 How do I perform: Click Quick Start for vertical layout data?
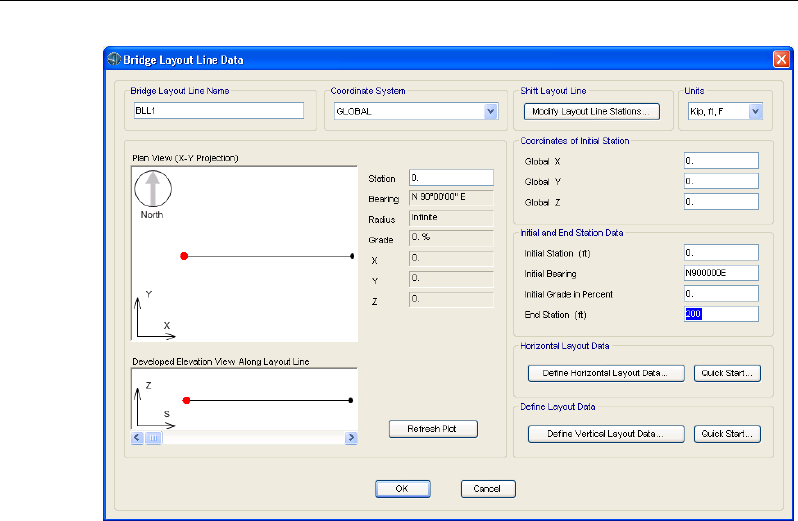click(x=727, y=434)
